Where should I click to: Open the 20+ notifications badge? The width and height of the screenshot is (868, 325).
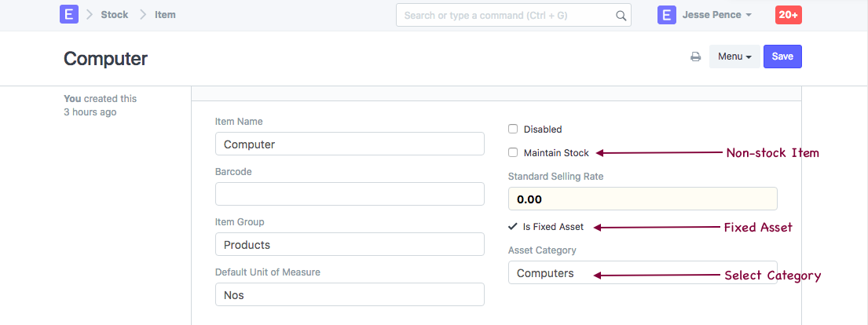tap(788, 15)
